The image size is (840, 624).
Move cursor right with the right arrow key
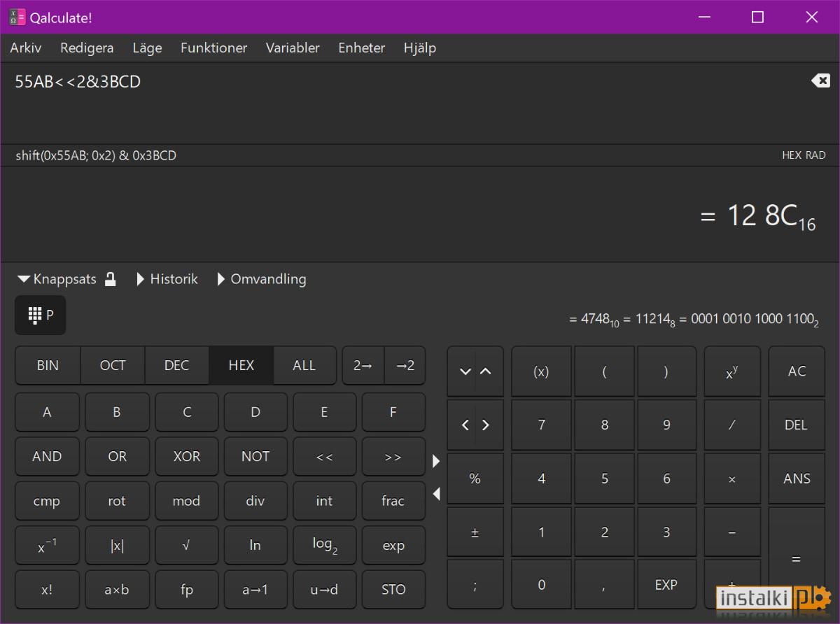click(x=486, y=425)
